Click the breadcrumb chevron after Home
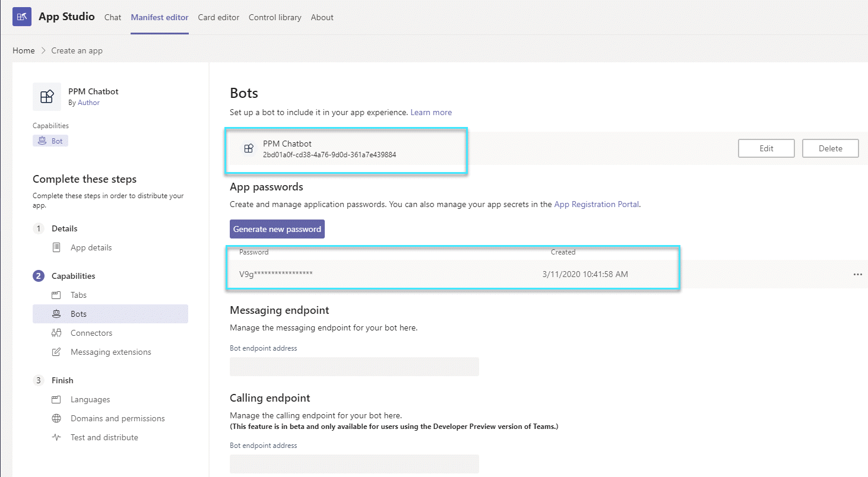This screenshot has height=477, width=868. [43, 50]
